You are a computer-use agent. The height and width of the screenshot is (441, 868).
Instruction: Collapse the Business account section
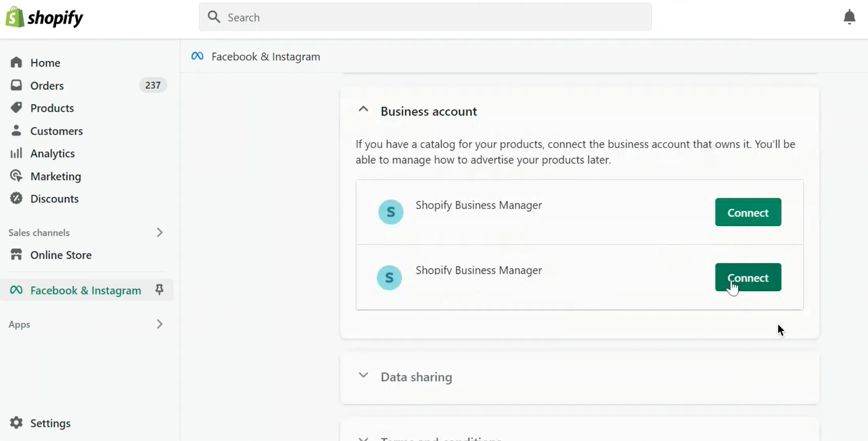click(x=363, y=109)
